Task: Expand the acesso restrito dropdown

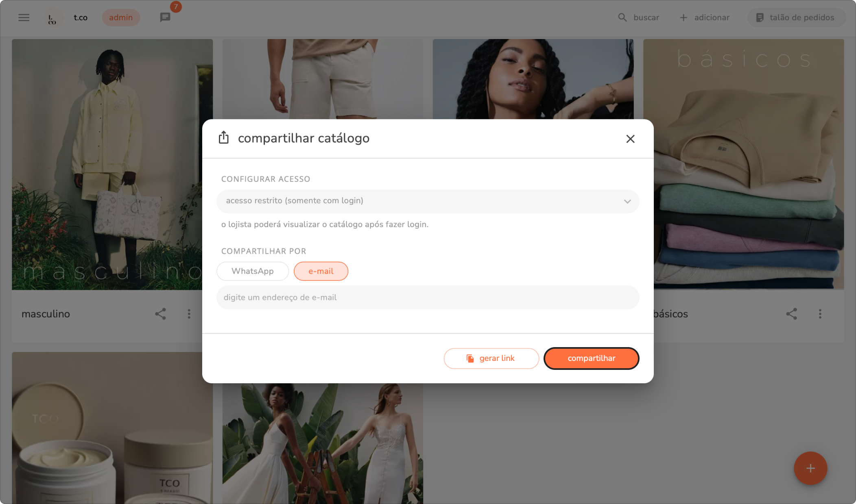Action: [428, 201]
